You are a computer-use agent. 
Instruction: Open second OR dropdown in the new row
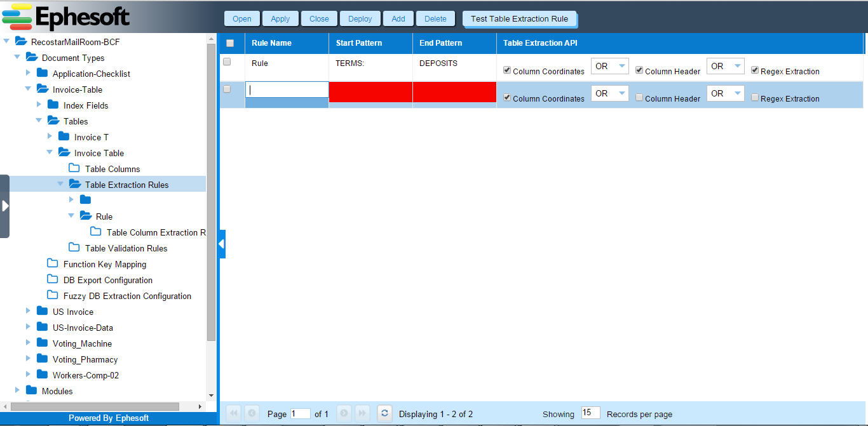[726, 93]
